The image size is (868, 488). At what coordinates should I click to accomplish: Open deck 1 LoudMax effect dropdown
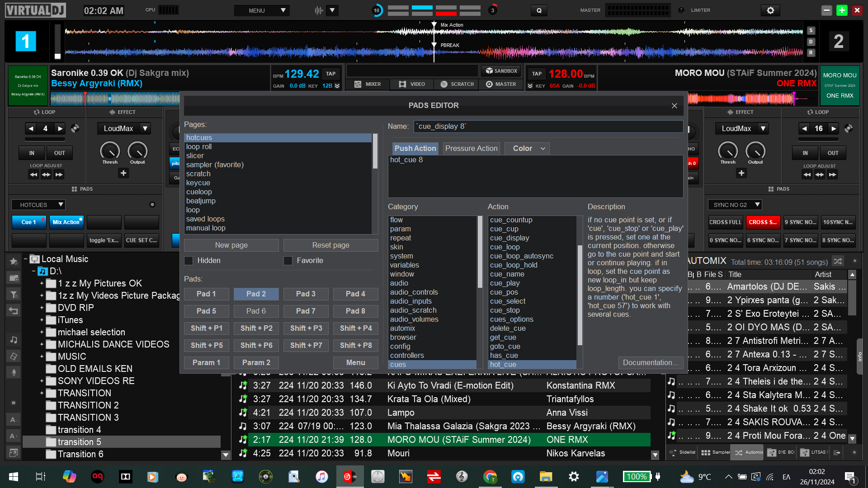[145, 129]
